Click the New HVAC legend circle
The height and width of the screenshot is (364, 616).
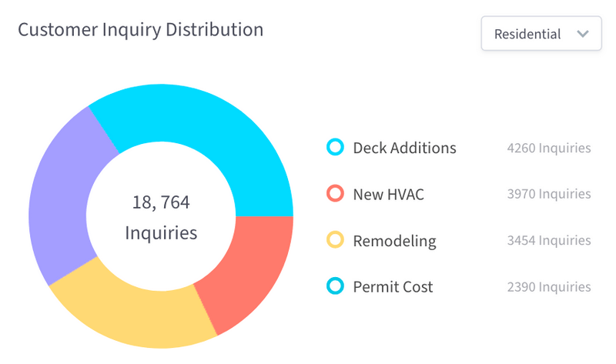(335, 194)
